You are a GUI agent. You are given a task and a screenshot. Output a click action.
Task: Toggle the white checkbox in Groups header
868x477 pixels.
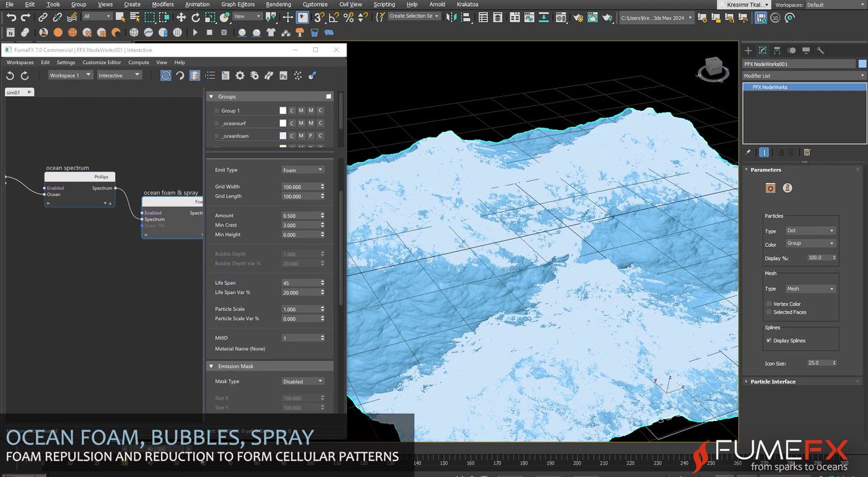point(329,96)
